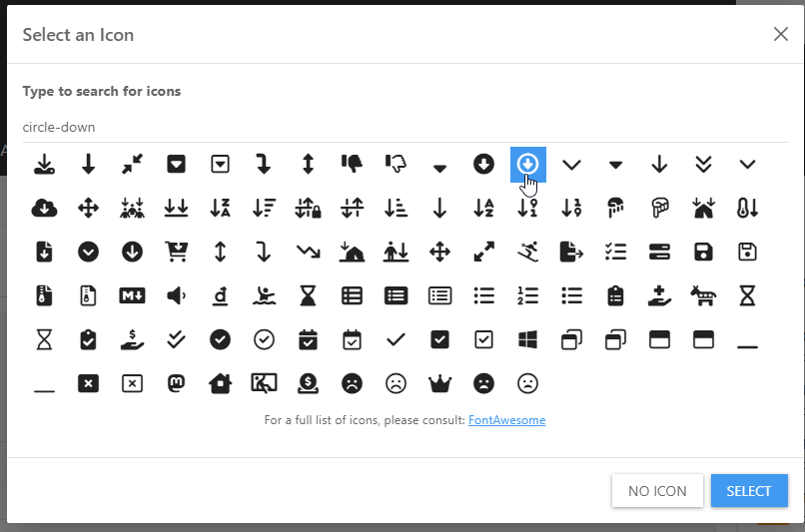Choose the shopping cart with down arrow icon
The width and height of the screenshot is (805, 532).
176,252
